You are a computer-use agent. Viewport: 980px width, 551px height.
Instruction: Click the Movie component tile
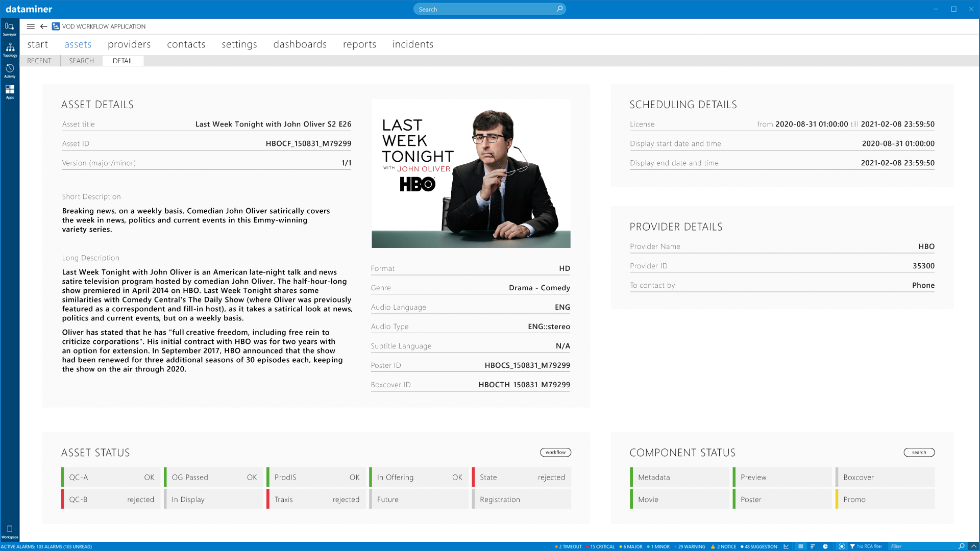tap(679, 499)
